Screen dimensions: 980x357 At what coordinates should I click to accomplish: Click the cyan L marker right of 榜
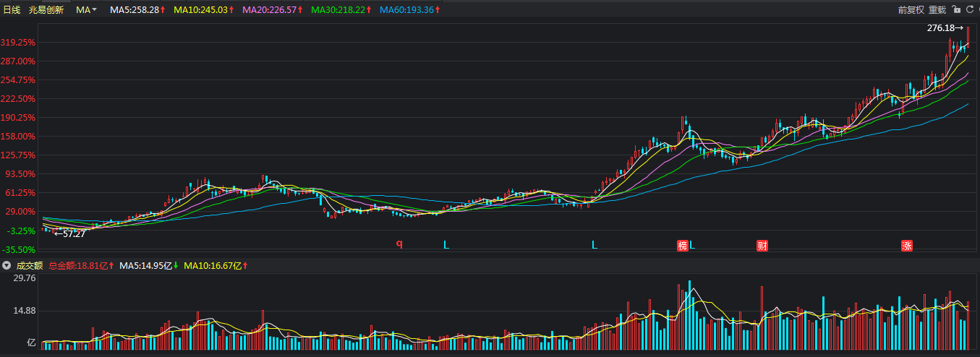coord(692,245)
